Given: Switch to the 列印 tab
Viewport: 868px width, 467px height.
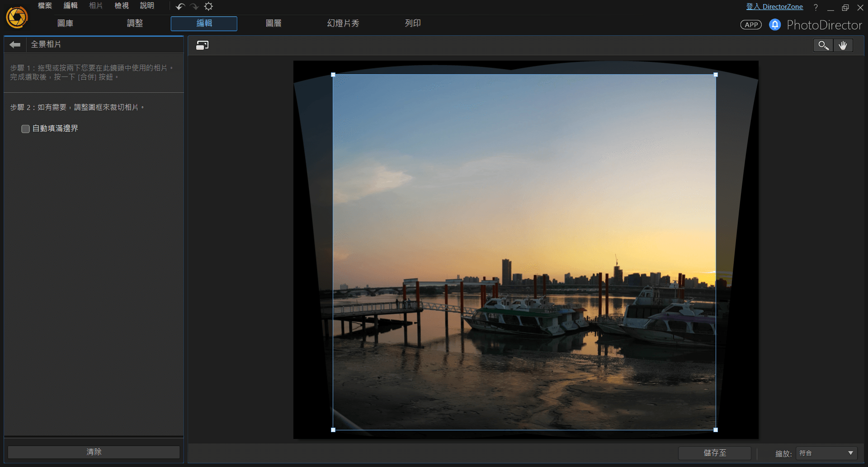Looking at the screenshot, I should click(x=413, y=24).
